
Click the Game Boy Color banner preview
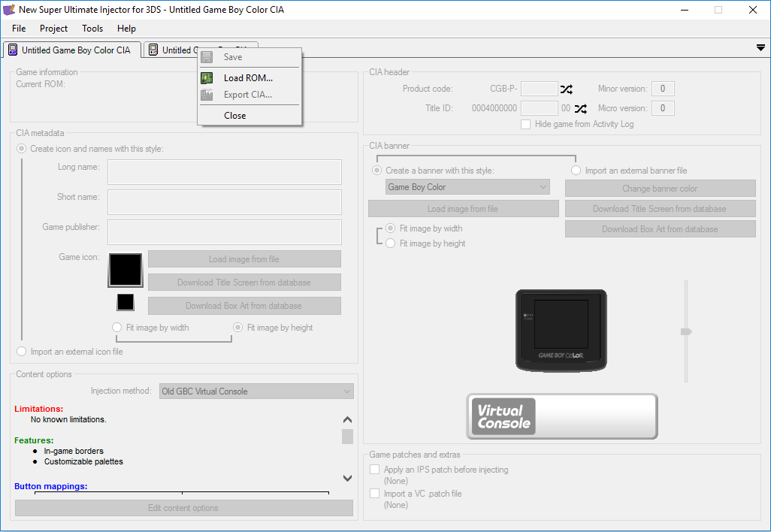tap(561, 330)
